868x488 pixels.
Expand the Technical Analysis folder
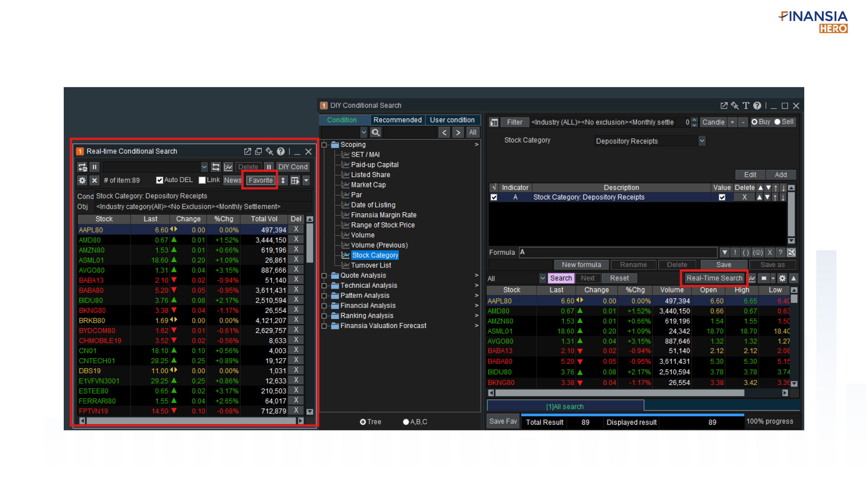[324, 286]
